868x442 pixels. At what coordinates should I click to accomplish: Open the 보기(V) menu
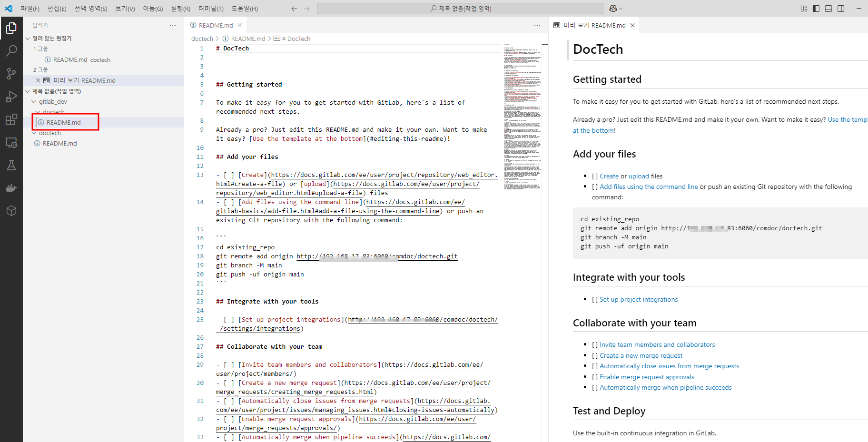(x=125, y=9)
